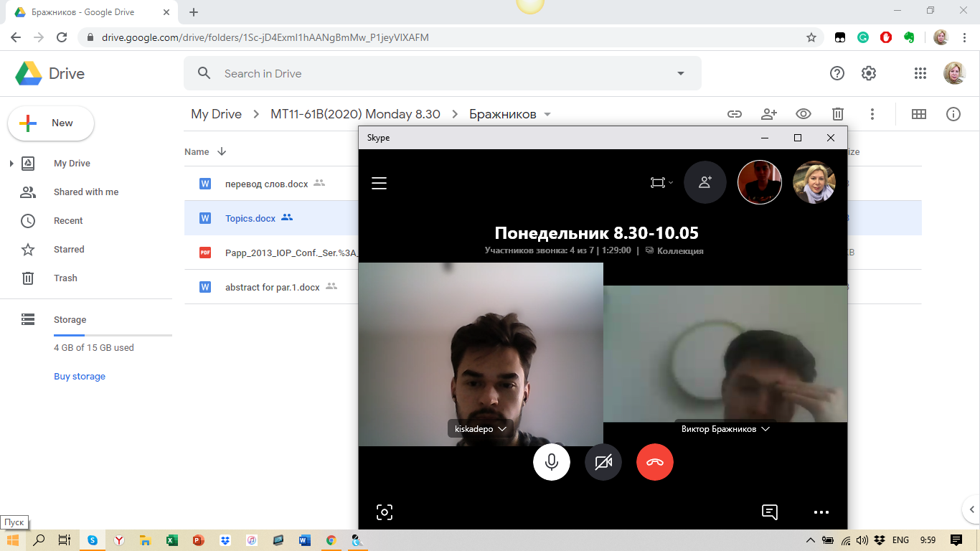The image size is (980, 551).
Task: Open the Skype chat panel icon
Action: click(769, 512)
